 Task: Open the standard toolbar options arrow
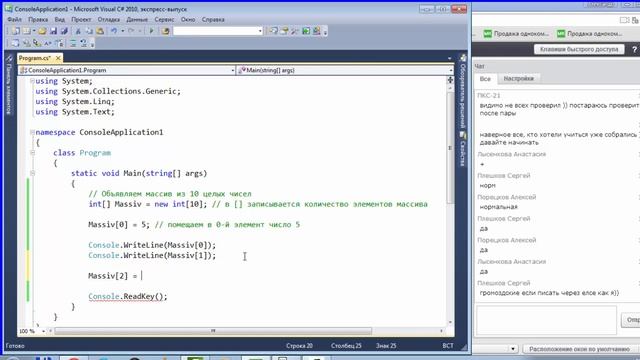pyautogui.click(x=325, y=31)
